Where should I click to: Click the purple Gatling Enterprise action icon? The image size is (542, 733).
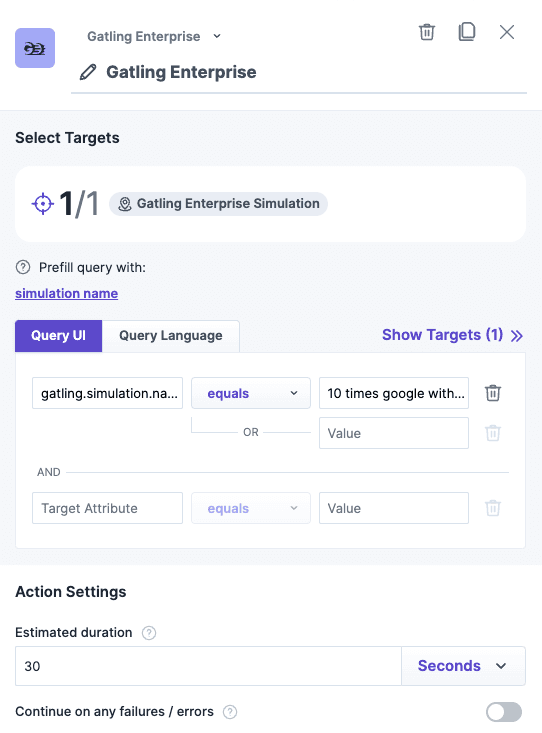point(35,48)
